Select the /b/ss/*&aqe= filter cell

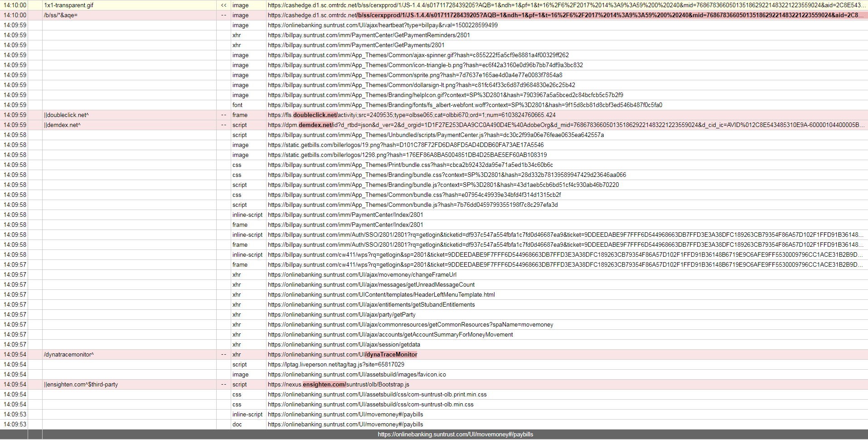61,15
